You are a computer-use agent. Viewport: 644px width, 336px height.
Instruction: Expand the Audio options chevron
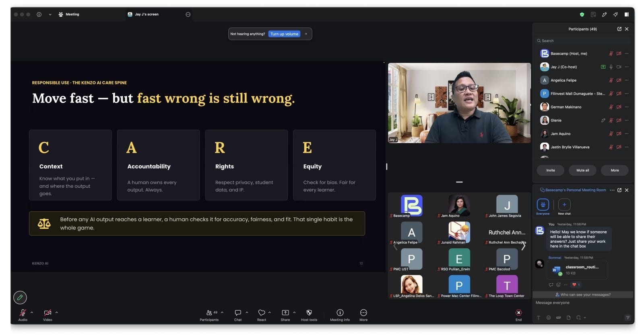click(32, 312)
